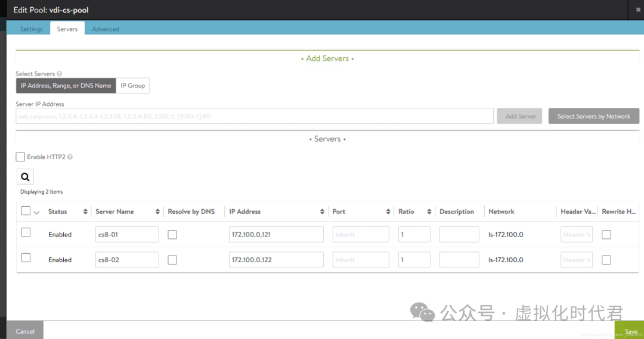Viewport: 644px width, 339px height.
Task: Toggle Resolve by DNS for cs8-02
Action: (172, 260)
